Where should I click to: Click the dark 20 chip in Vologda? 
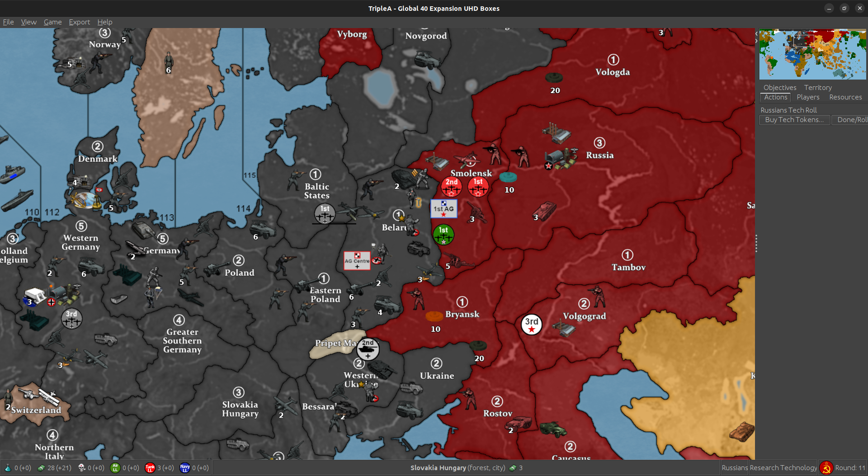click(x=554, y=77)
